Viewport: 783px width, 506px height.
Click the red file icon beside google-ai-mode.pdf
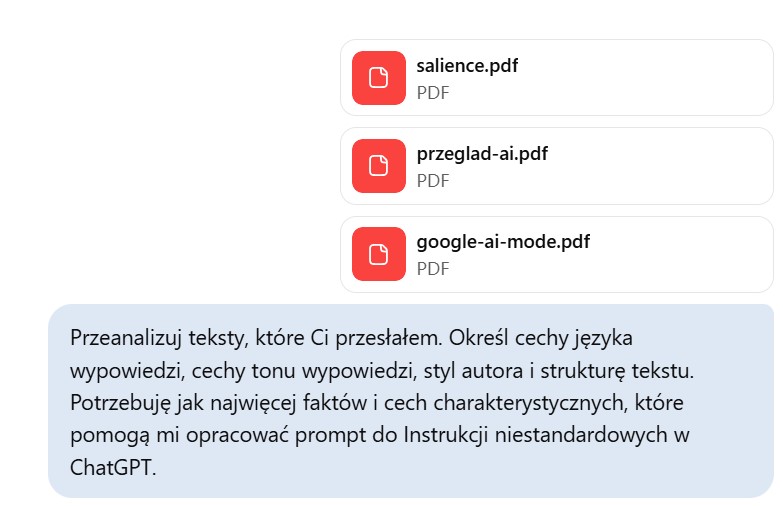pos(378,254)
